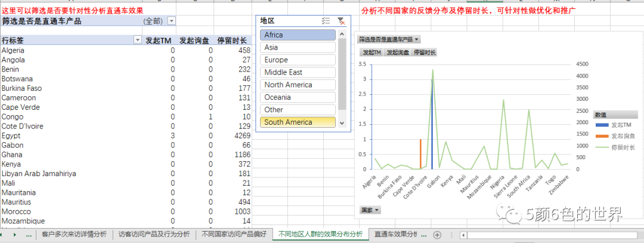
Task: Switch to the 不同国家访问产品偏好 sheet tab
Action: [x=234, y=235]
